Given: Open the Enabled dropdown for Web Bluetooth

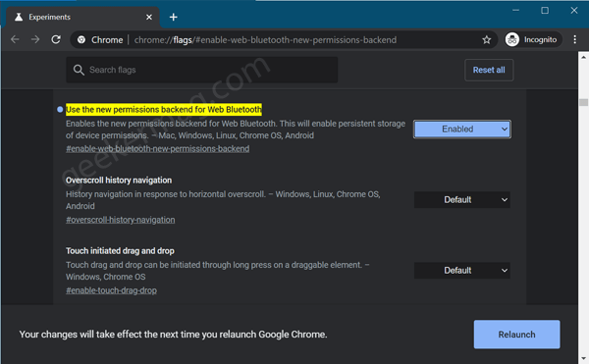Looking at the screenshot, I should point(461,130).
